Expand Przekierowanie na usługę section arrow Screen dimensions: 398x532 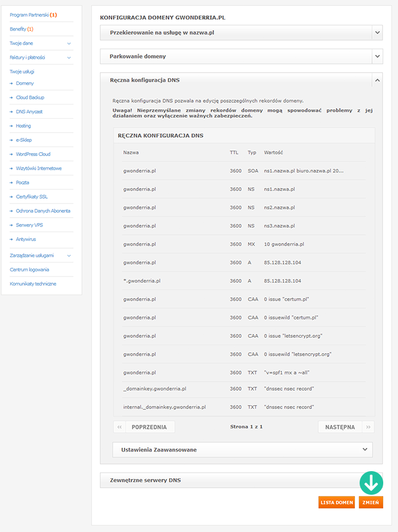coord(377,33)
